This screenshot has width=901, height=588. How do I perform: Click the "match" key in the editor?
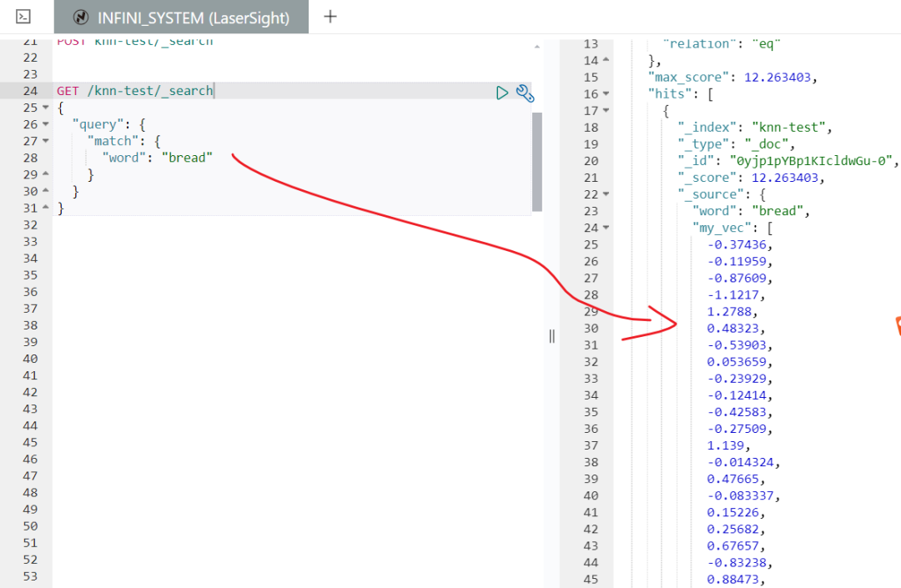click(113, 141)
